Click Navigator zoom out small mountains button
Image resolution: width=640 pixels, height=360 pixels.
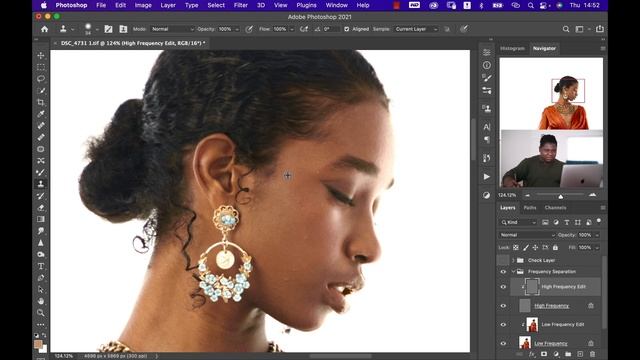click(x=527, y=196)
